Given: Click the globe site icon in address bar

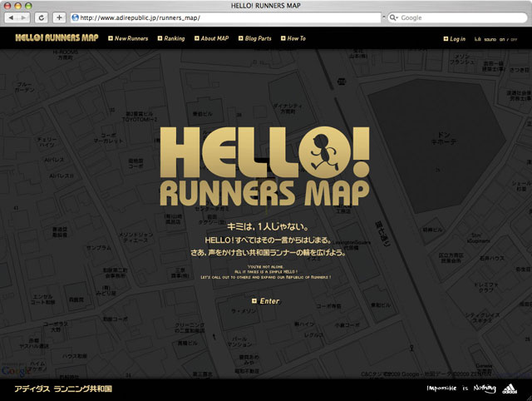Looking at the screenshot, I should [x=76, y=17].
